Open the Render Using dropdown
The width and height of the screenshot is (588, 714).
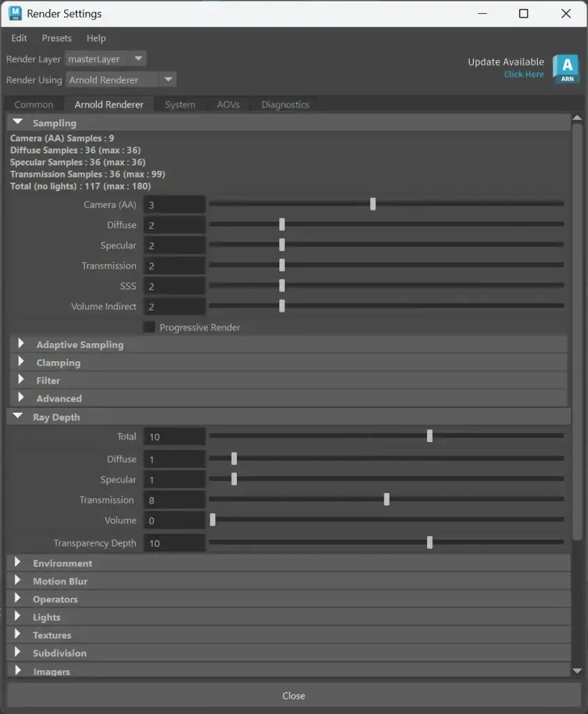[121, 79]
